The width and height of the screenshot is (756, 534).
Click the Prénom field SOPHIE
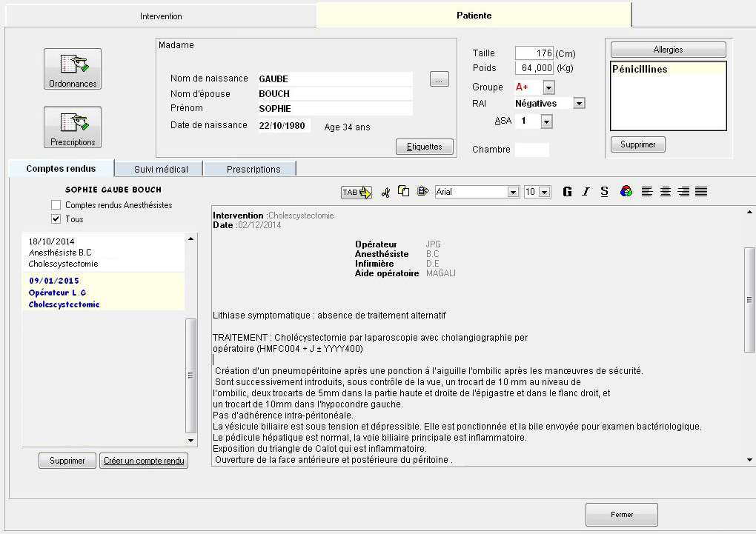point(335,109)
